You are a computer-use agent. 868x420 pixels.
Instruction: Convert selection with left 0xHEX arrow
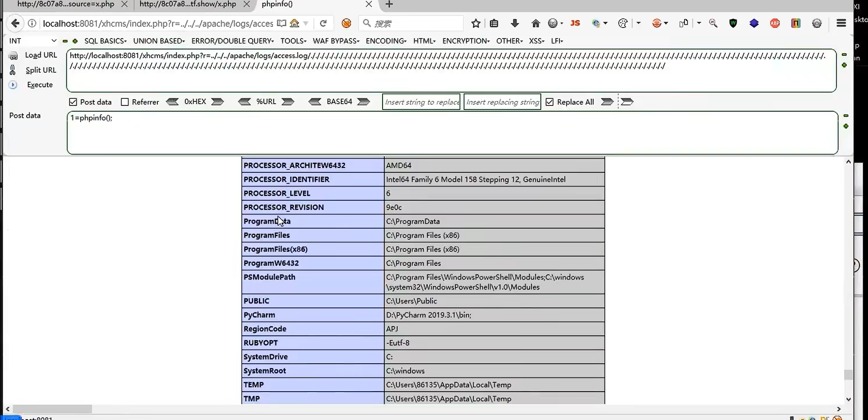click(x=172, y=101)
